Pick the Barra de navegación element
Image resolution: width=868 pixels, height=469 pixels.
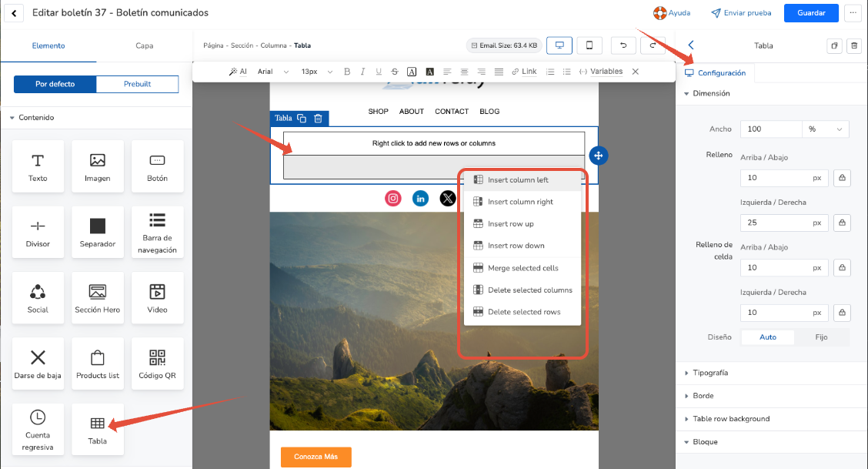click(x=157, y=233)
